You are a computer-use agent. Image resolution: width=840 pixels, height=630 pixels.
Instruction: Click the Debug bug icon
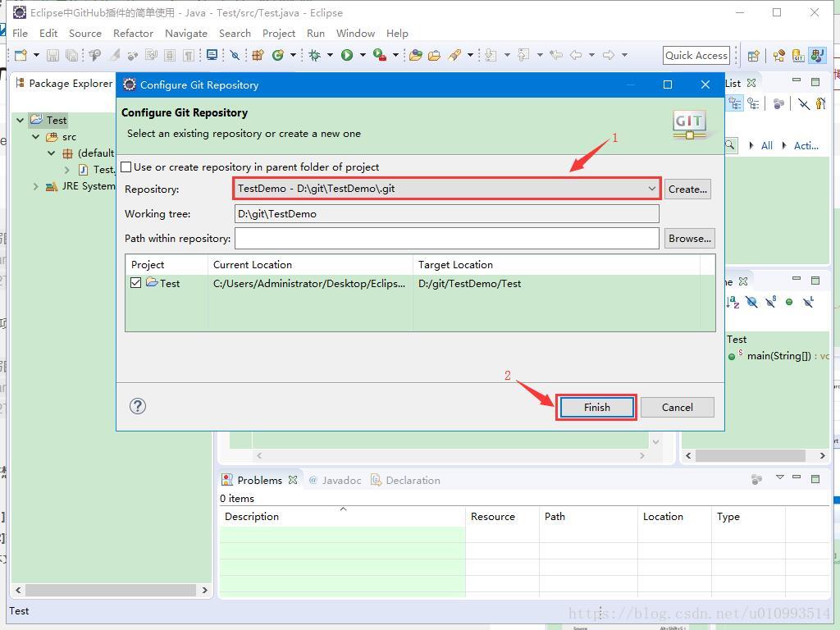(x=314, y=55)
